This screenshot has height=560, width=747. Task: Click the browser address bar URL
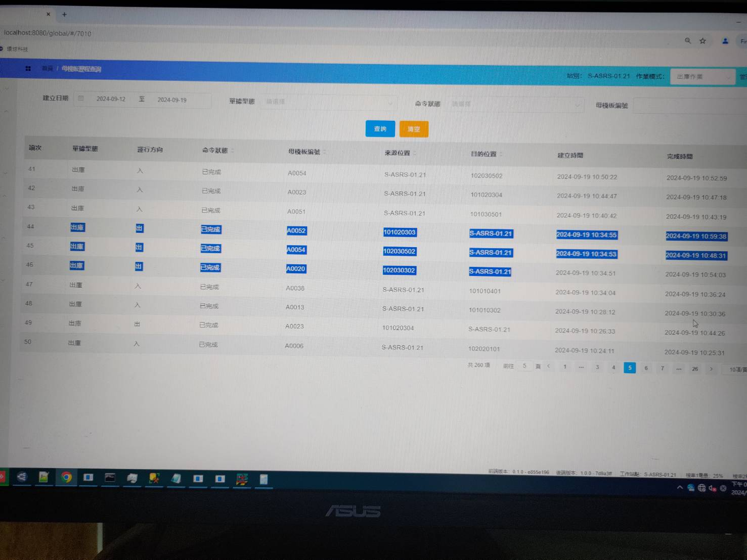point(48,33)
